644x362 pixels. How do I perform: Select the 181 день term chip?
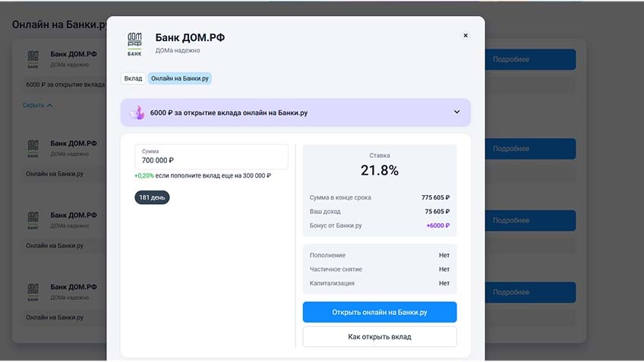(152, 197)
